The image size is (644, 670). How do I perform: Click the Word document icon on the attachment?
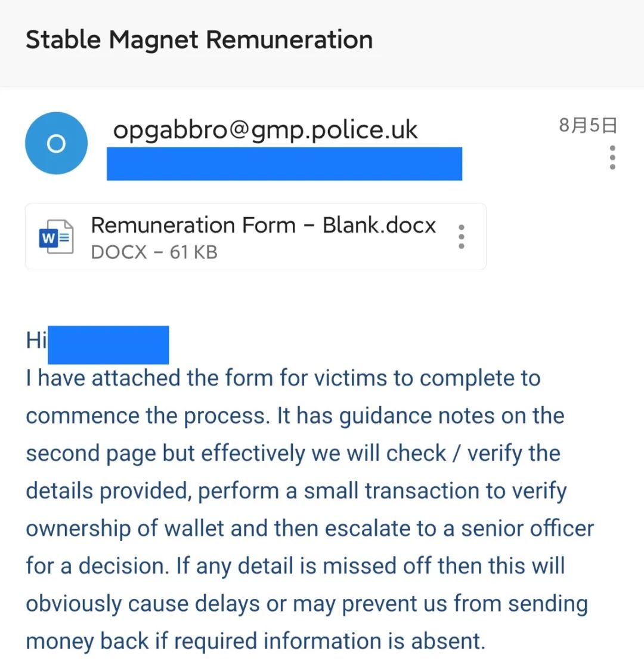[56, 237]
